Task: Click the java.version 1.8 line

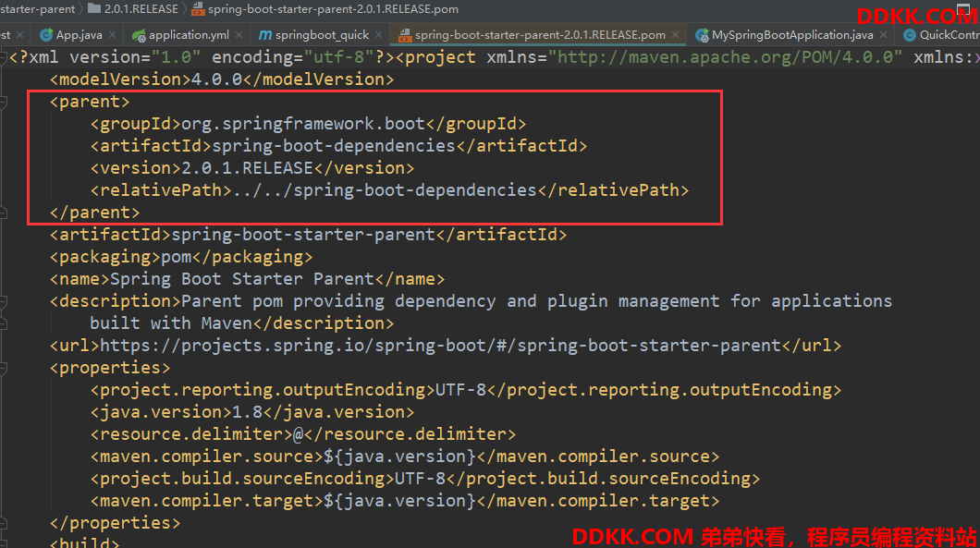Action: click(x=252, y=412)
